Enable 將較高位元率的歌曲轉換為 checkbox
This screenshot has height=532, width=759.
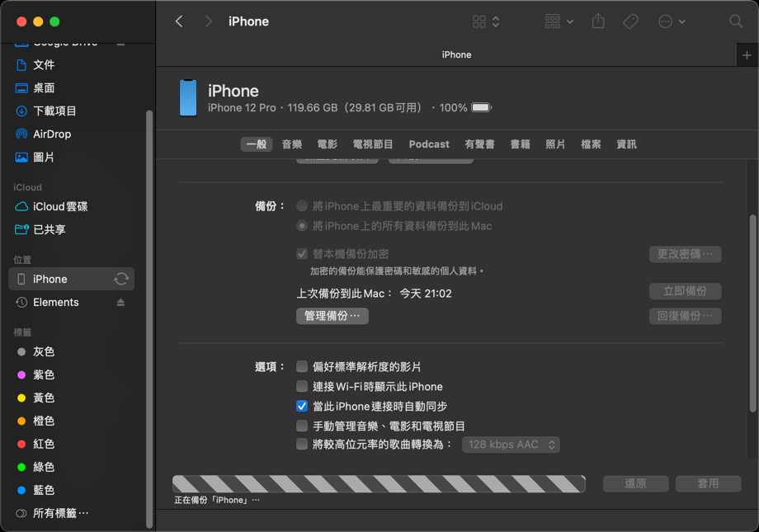tap(302, 444)
